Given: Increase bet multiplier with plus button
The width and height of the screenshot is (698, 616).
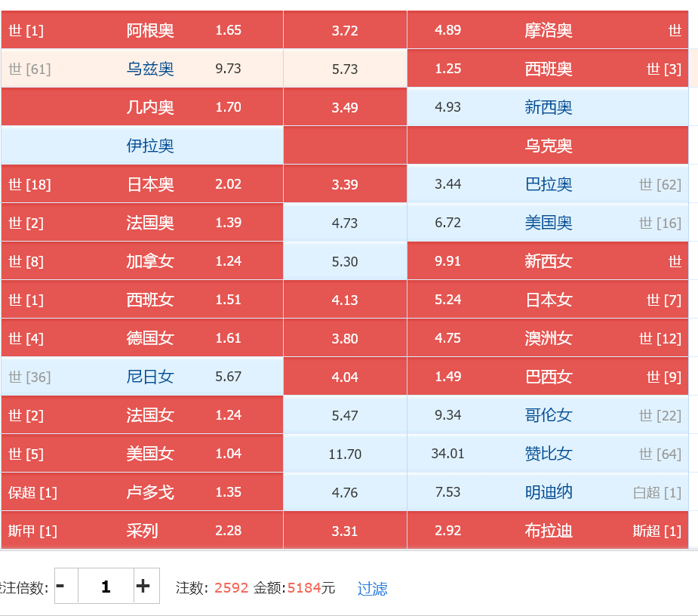Looking at the screenshot, I should [x=146, y=586].
